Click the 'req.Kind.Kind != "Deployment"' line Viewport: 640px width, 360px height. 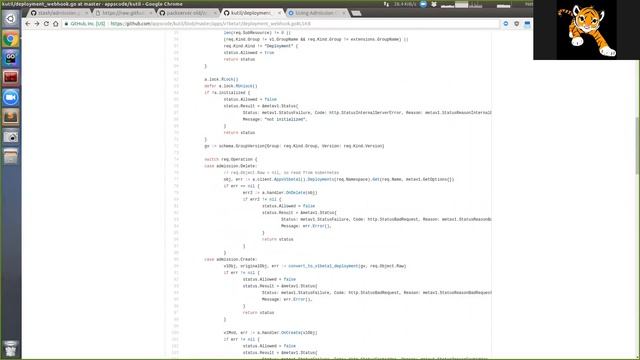pyautogui.click(x=260, y=46)
